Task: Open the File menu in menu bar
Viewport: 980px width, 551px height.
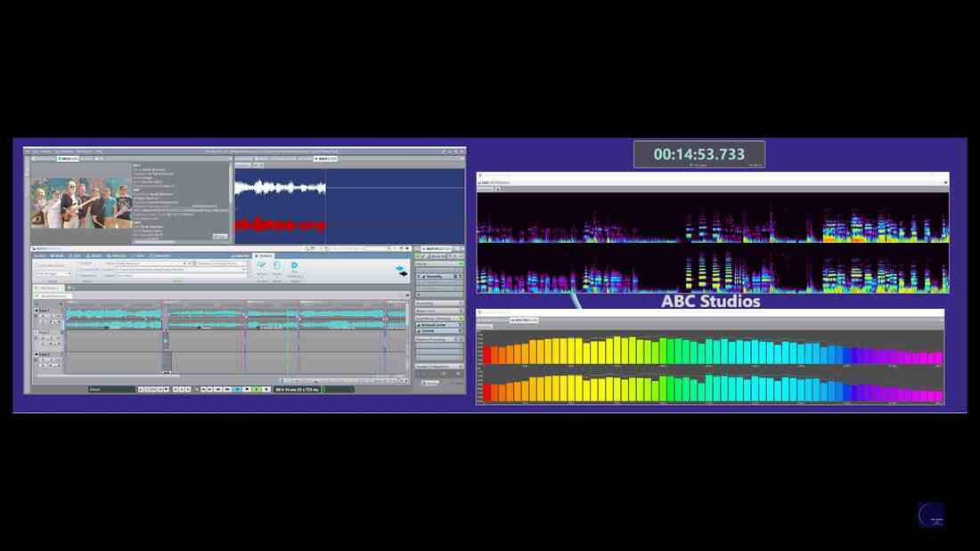Action: click(x=36, y=151)
